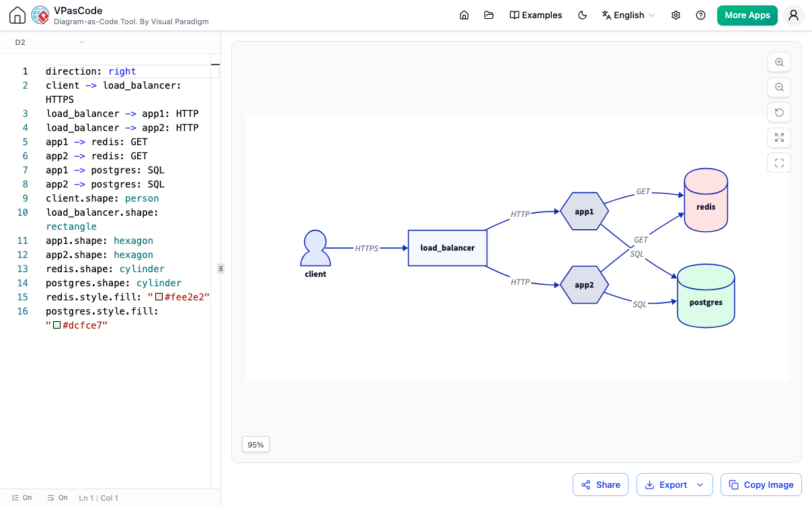This screenshot has width=812, height=506.
Task: Click code line 'redis.shape: cylinder'
Action: (x=105, y=269)
